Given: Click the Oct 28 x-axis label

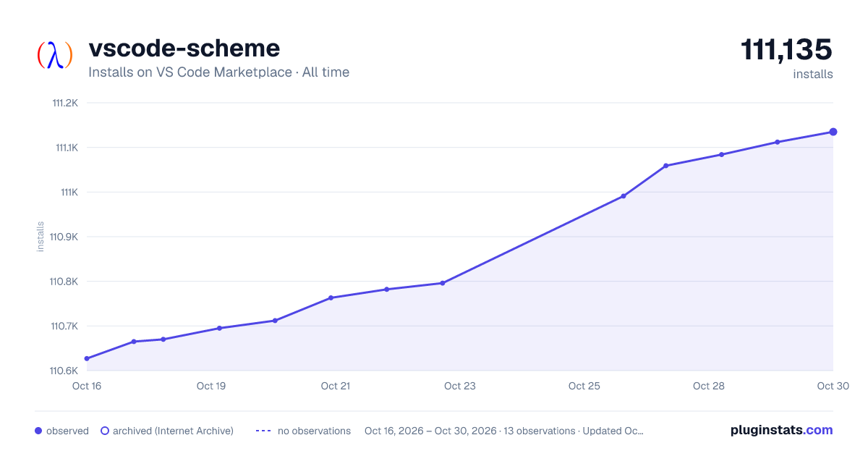Looking at the screenshot, I should point(709,386).
